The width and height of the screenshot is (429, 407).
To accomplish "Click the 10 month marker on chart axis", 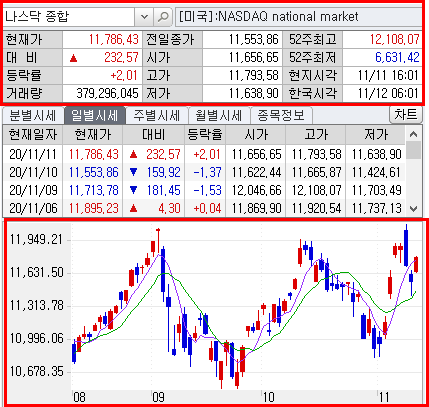I will tap(268, 397).
